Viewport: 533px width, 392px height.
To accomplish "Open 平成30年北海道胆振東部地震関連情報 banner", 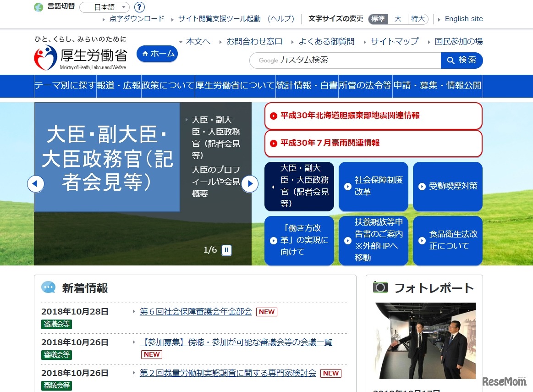I will click(x=373, y=116).
